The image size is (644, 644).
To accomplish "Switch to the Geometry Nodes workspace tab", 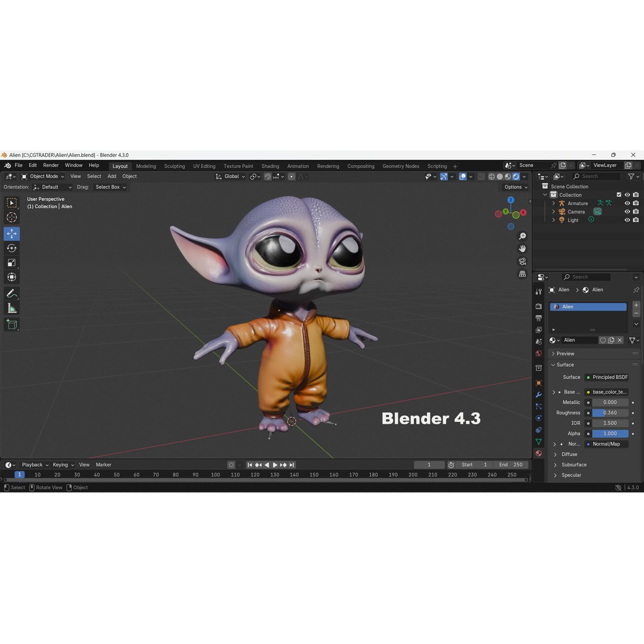I will [401, 166].
